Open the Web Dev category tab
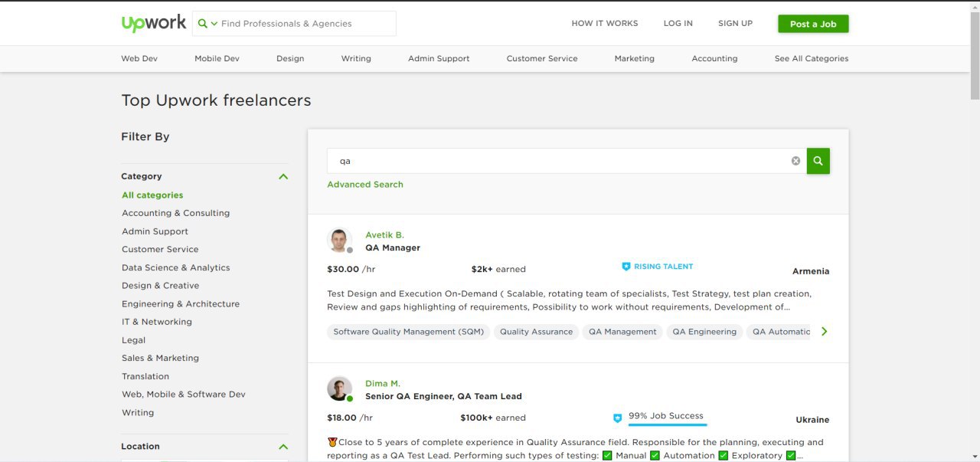980x462 pixels. 139,58
